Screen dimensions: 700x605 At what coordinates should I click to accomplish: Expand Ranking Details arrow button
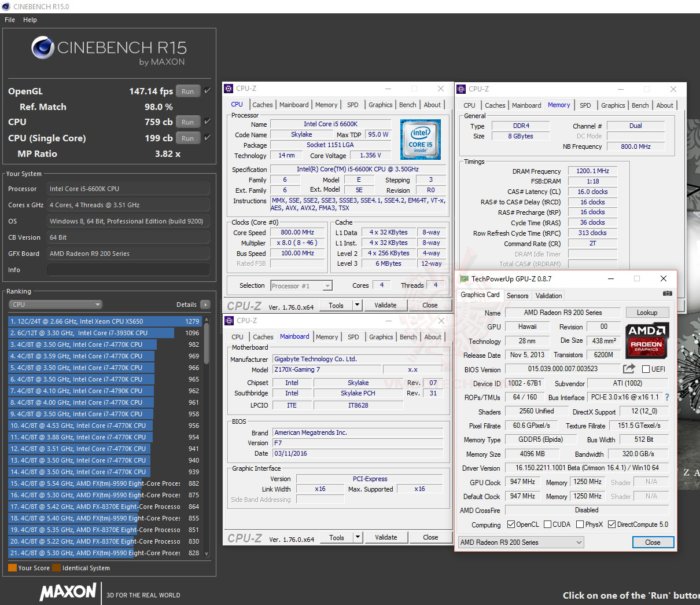point(205,305)
